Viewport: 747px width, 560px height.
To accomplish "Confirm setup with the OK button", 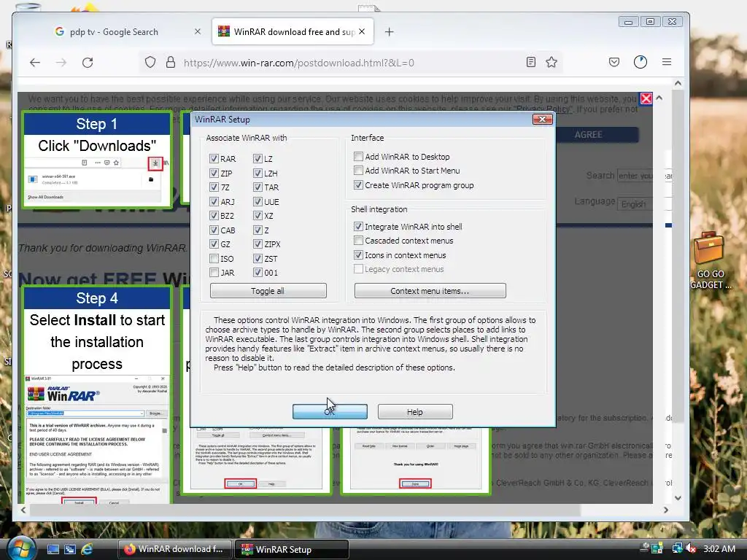I will 330,411.
